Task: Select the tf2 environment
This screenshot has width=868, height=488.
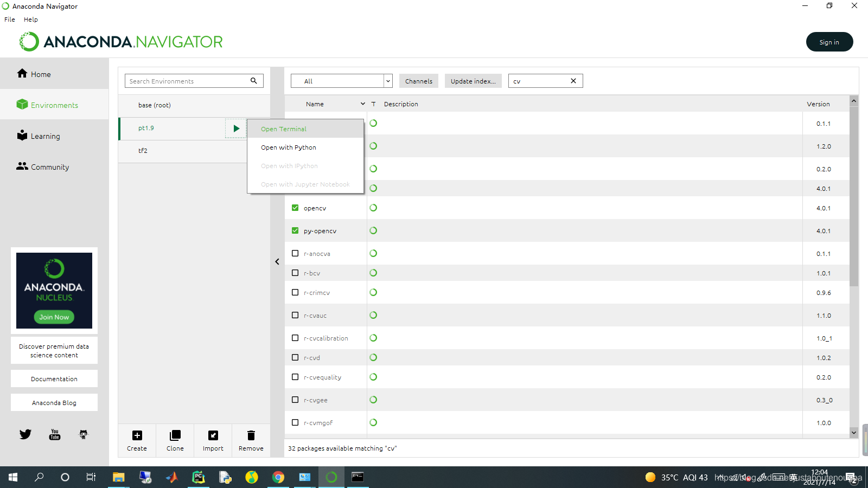Action: 183,151
